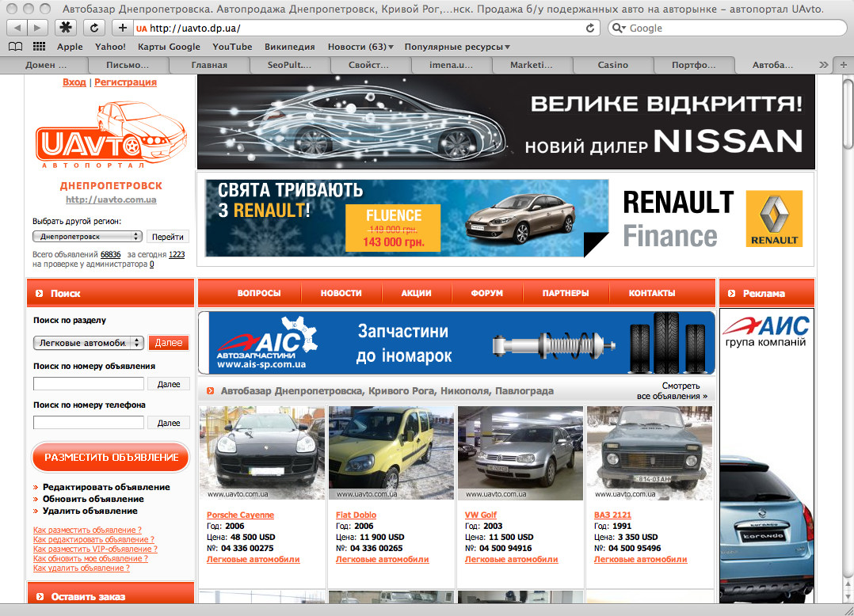Open the АКЦИИ menu item

tap(416, 293)
